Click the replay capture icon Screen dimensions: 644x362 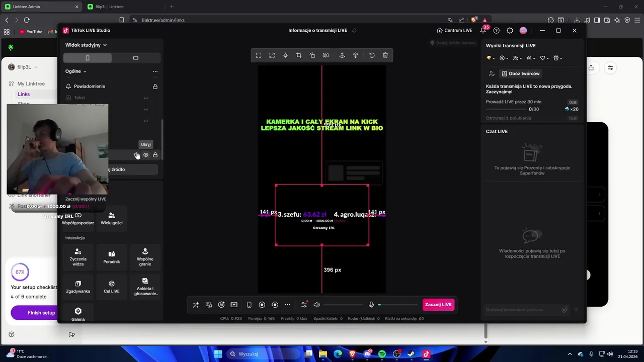[275, 305]
